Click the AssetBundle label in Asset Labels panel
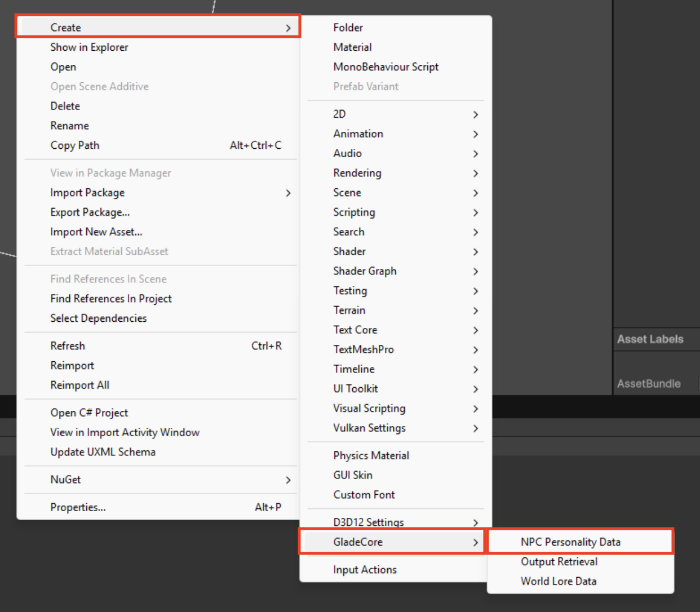Image resolution: width=700 pixels, height=612 pixels. point(649,384)
